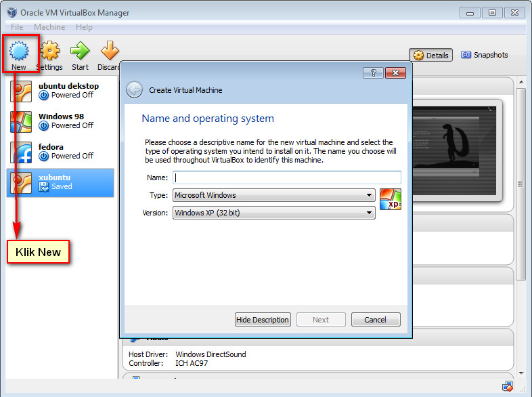Open the Help menu
This screenshot has width=532, height=397.
[x=84, y=27]
